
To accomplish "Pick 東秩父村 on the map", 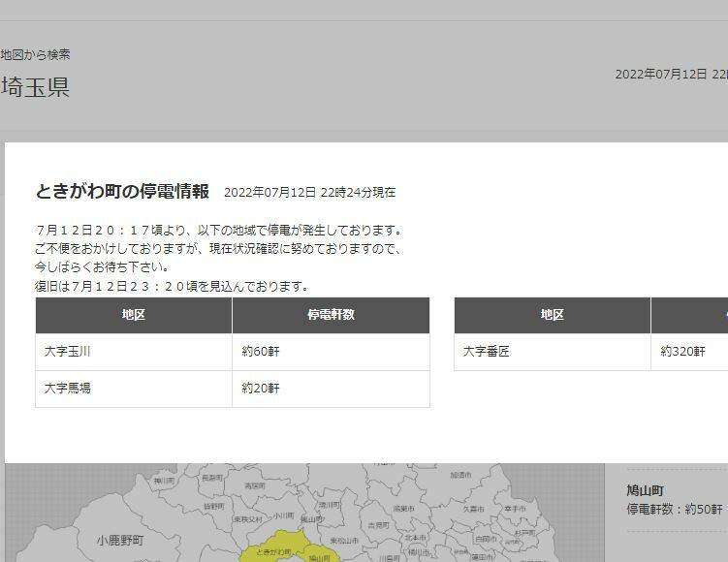I will [x=247, y=519].
